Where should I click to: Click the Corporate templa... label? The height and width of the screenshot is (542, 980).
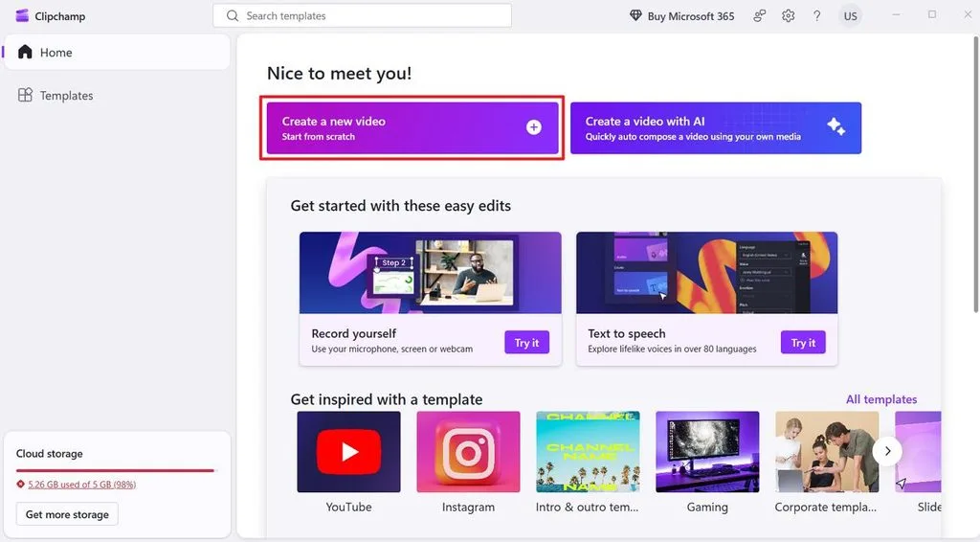pyautogui.click(x=826, y=507)
